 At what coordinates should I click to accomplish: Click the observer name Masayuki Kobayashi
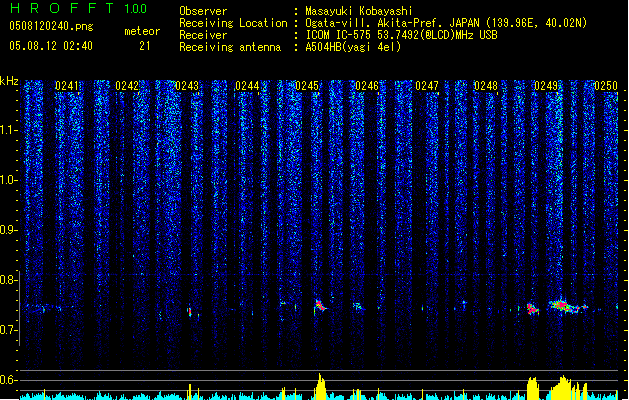pyautogui.click(x=359, y=11)
